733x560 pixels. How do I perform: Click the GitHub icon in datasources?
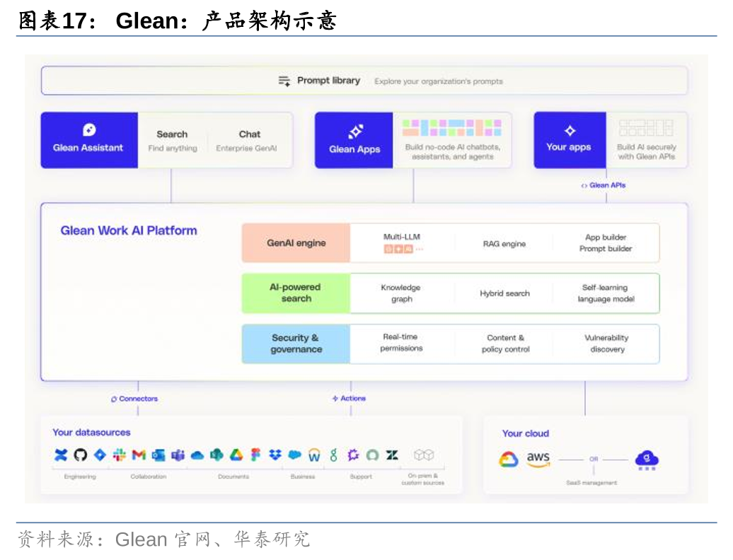80,455
